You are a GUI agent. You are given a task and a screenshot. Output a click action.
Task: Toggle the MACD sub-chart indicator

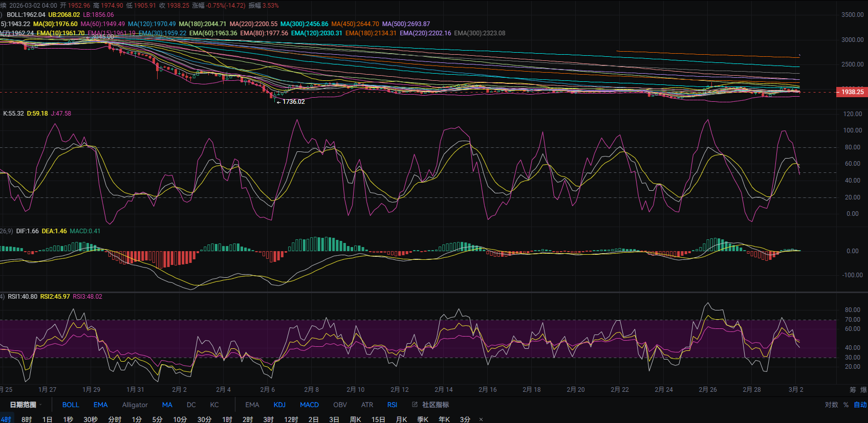[x=309, y=405]
